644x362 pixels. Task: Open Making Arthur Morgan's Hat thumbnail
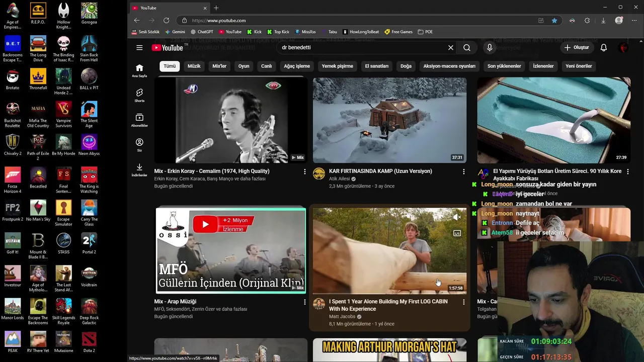click(389, 350)
